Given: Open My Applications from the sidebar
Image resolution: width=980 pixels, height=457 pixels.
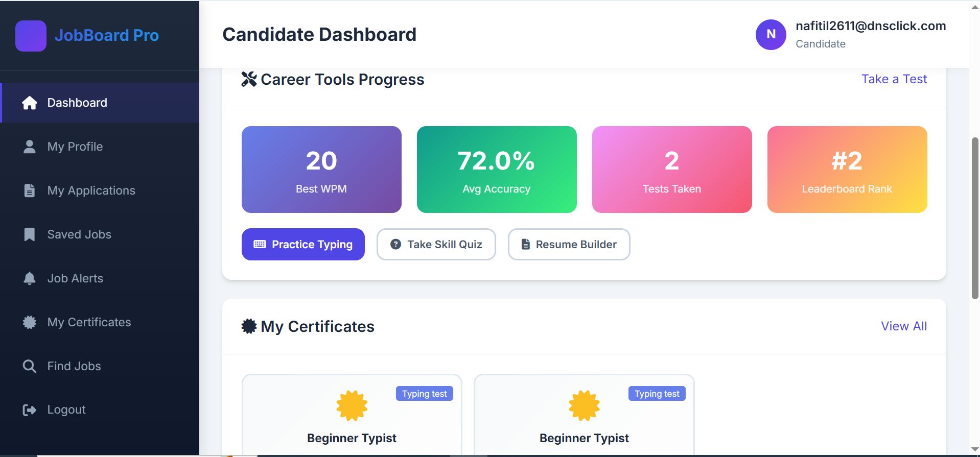Looking at the screenshot, I should click(91, 191).
